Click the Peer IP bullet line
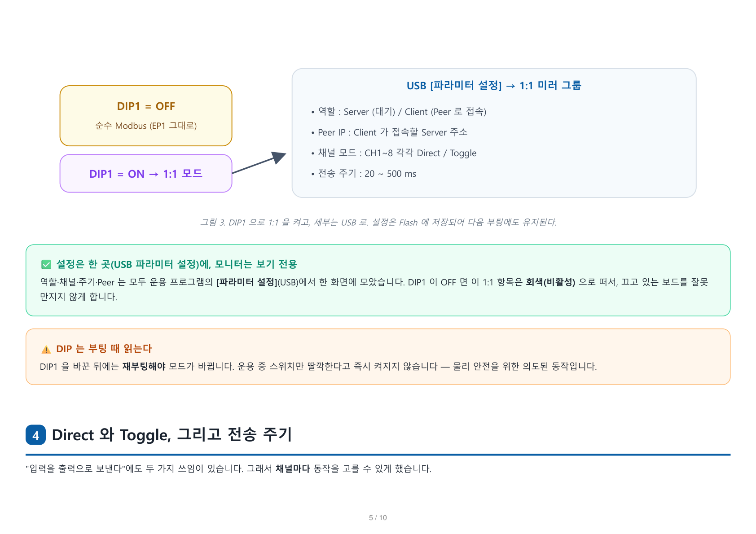 pos(389,132)
